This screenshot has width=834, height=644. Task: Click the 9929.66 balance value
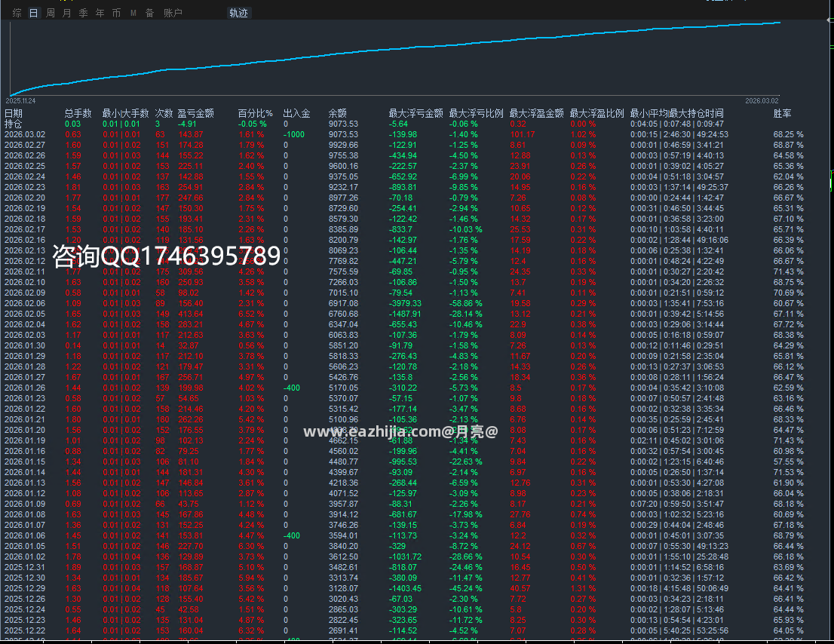point(344,146)
